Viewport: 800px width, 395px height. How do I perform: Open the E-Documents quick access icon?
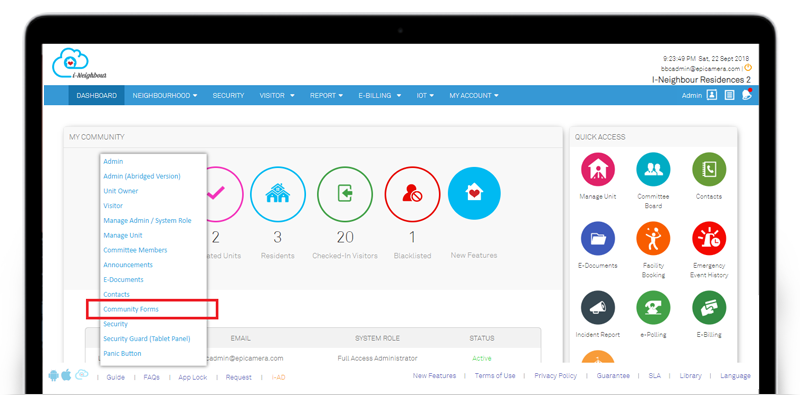pos(597,238)
